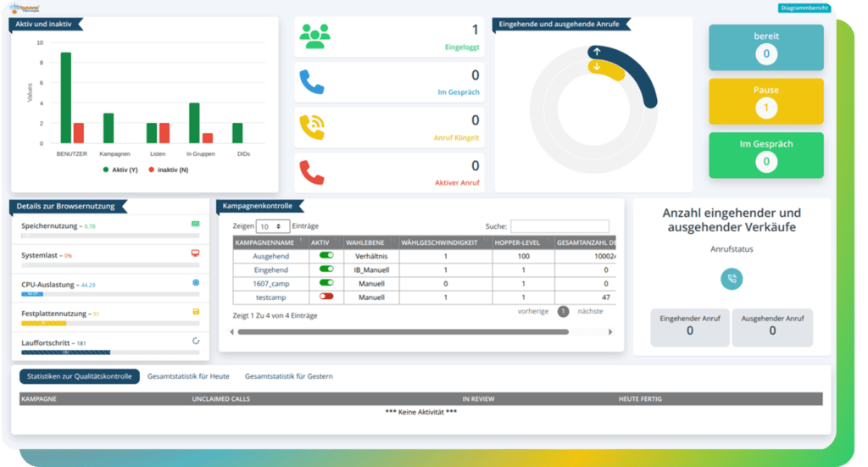
Task: Click the Lauffortschritt spinner icon
Action: coord(196,341)
